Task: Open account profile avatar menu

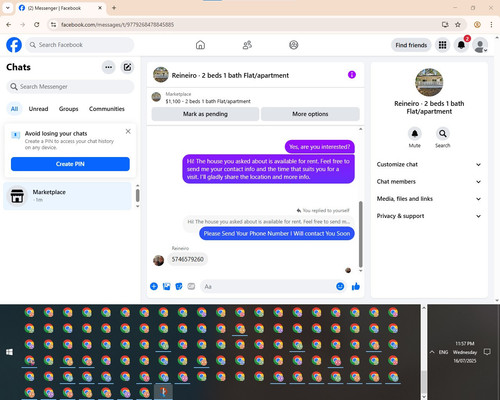Action: tap(480, 46)
